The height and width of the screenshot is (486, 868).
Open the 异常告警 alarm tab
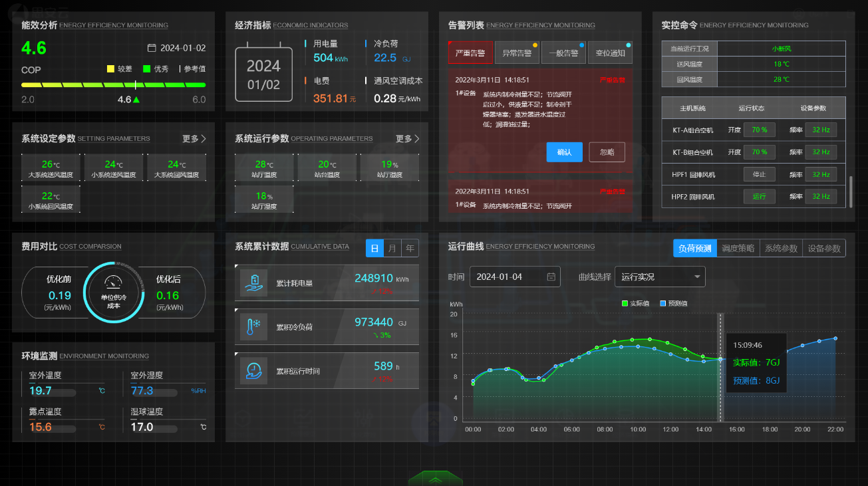[517, 53]
